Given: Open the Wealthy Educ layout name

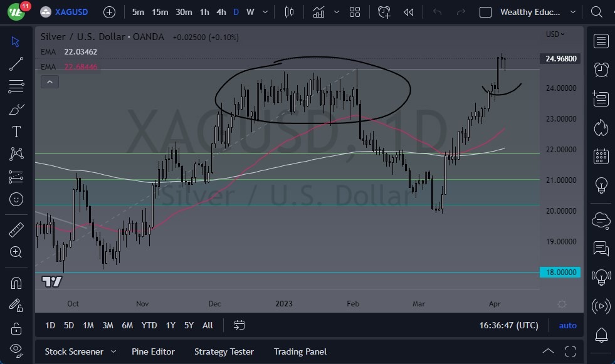Looking at the screenshot, I should pyautogui.click(x=530, y=12).
